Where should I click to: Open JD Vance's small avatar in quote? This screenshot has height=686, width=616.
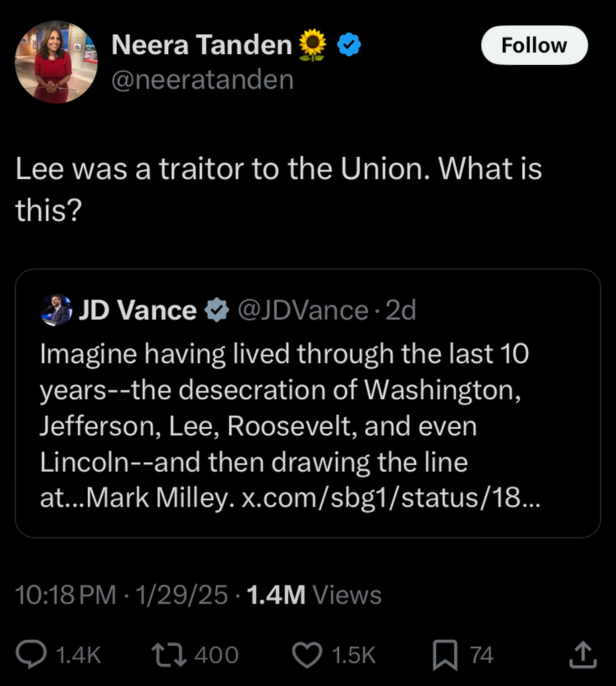point(56,310)
